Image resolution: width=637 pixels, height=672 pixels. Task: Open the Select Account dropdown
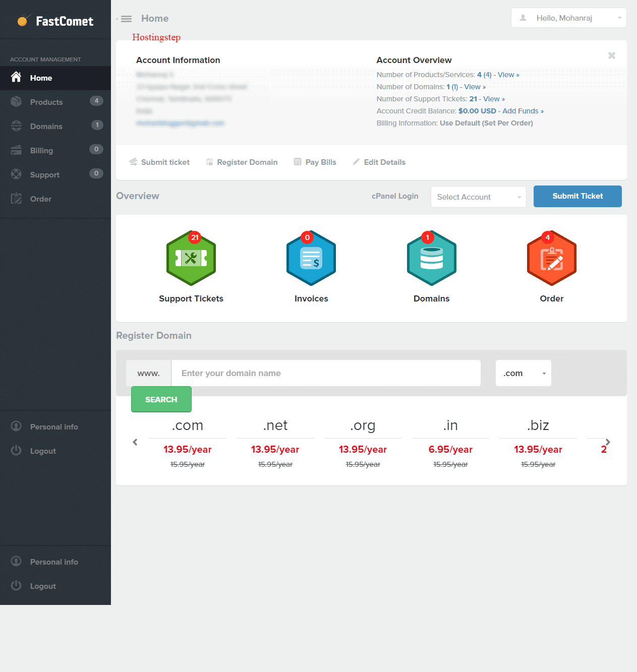click(x=479, y=197)
